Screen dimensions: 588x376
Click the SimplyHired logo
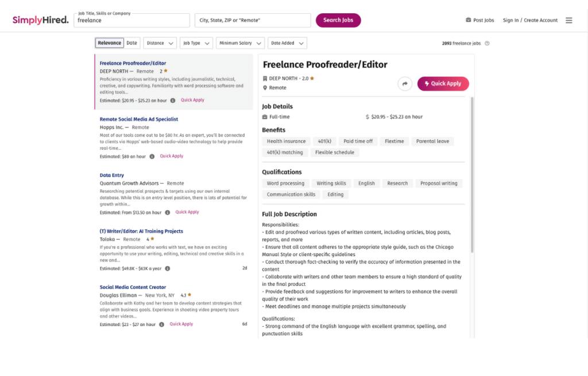click(x=40, y=20)
